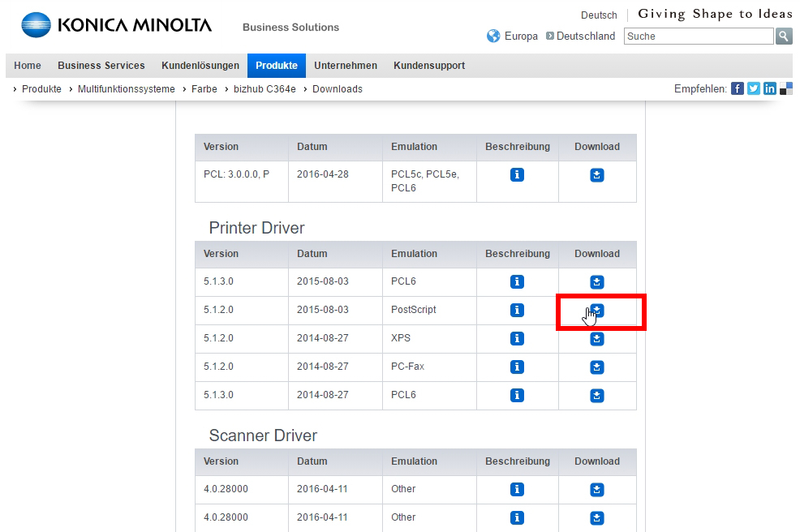Screen dimensions: 800x532
Task: Open Unternehmen menu
Action: click(x=346, y=66)
